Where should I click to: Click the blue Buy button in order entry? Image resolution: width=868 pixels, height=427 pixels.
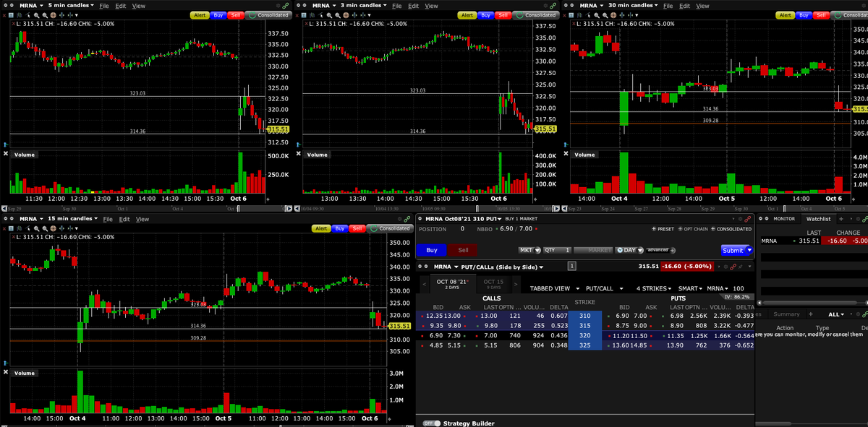click(x=432, y=250)
